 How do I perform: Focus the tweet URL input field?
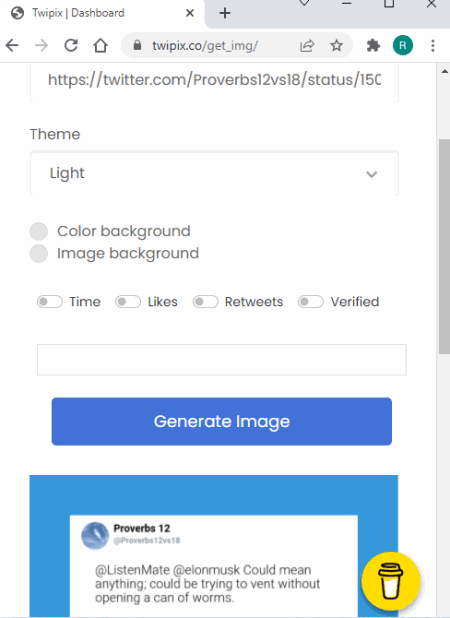pos(214,81)
